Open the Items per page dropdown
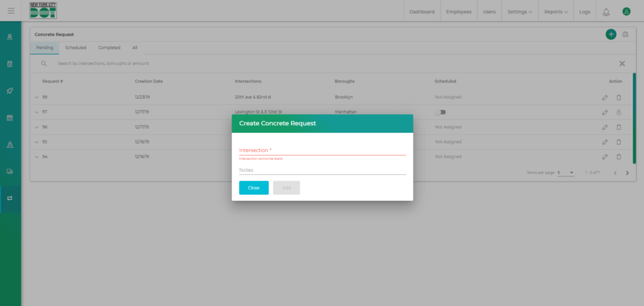Image resolution: width=644 pixels, height=306 pixels. 565,173
